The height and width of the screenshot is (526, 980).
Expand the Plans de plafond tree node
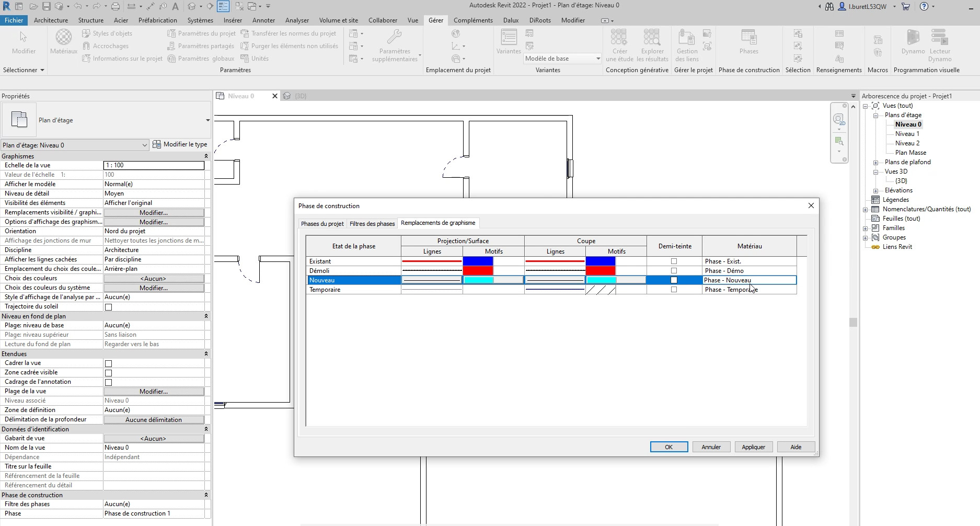pyautogui.click(x=875, y=163)
